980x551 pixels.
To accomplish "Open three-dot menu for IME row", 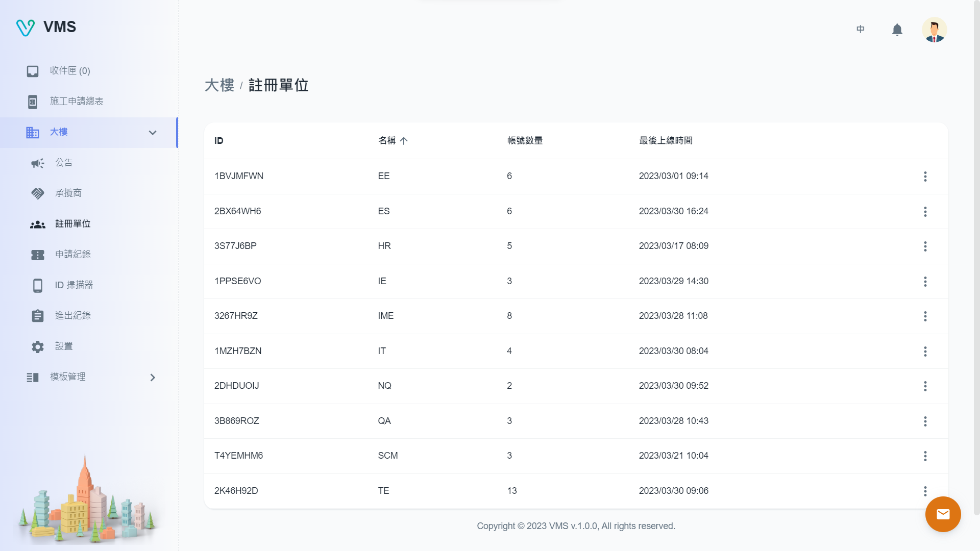I will tap(925, 316).
